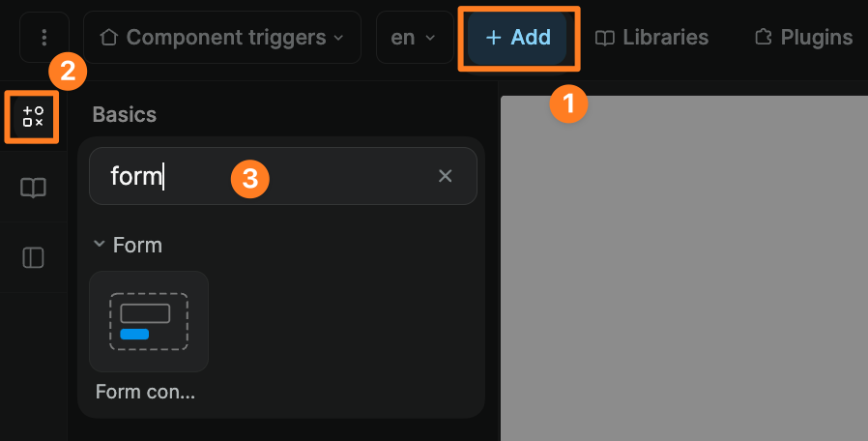Click the plus icon in Add button
This screenshot has width=868, height=441.
click(x=494, y=38)
